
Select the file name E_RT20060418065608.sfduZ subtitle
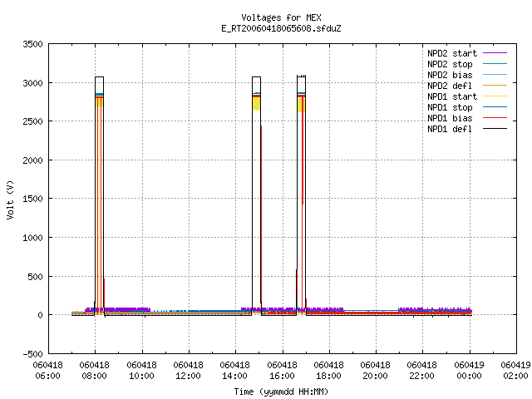coord(281,28)
